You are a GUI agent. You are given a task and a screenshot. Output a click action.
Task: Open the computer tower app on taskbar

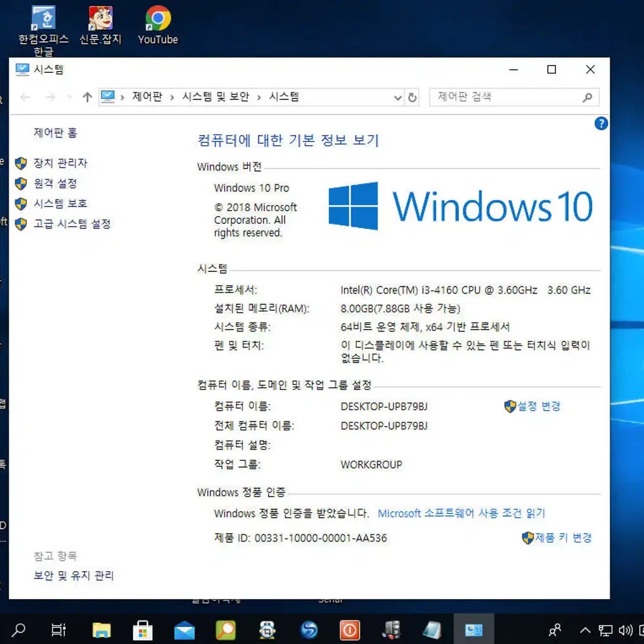pos(392,629)
